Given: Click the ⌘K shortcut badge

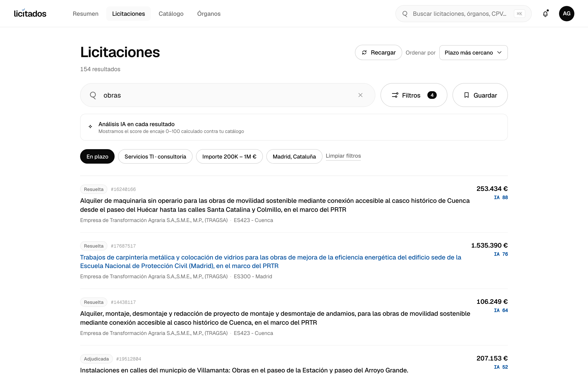Looking at the screenshot, I should coord(519,14).
